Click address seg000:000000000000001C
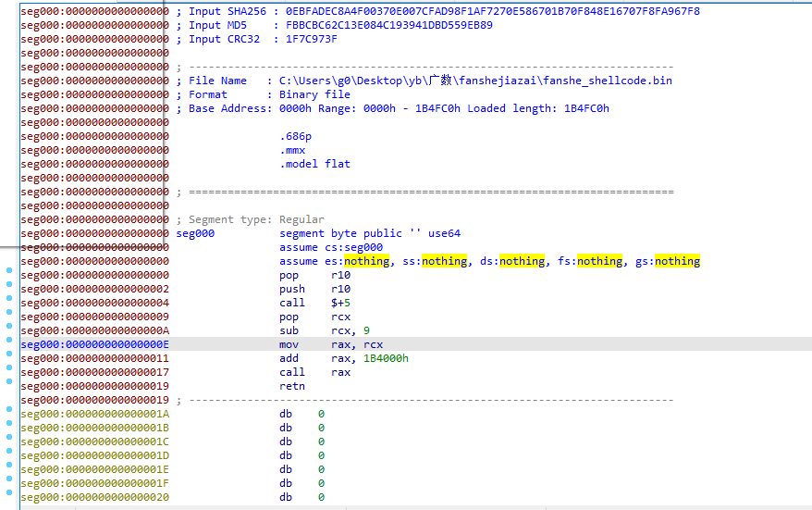 click(x=94, y=442)
